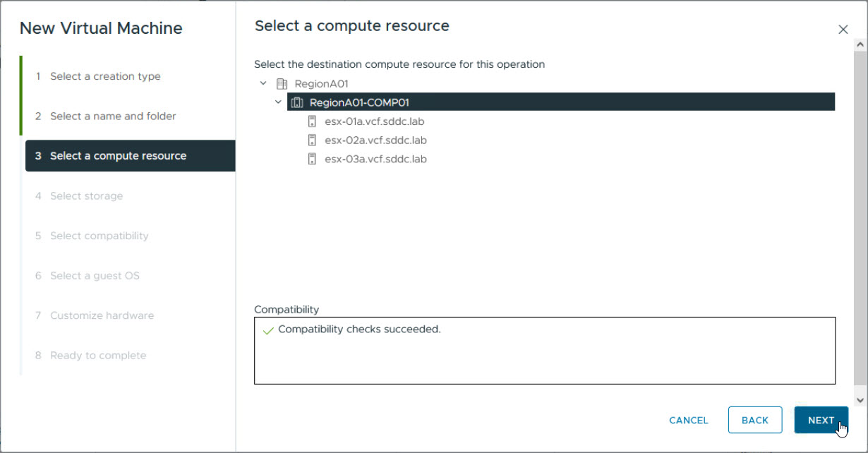The height and width of the screenshot is (453, 868).
Task: Go to step 2 Select a name and folder
Action: [x=106, y=116]
